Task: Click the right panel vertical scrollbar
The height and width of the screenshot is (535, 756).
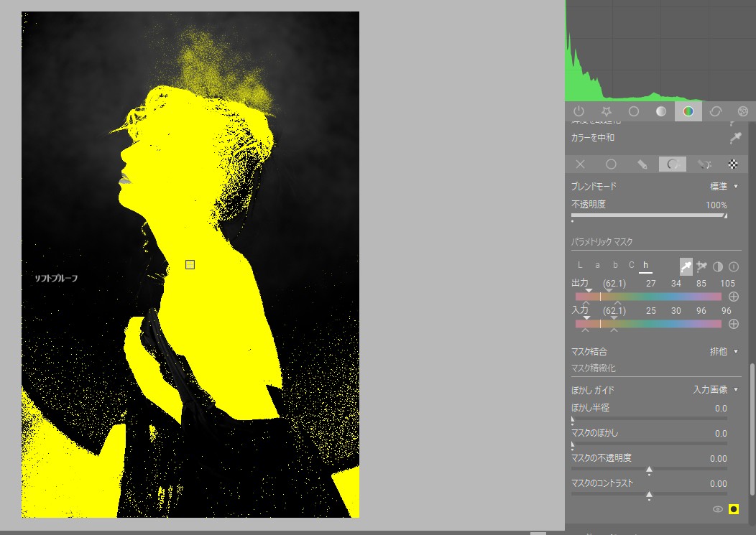Action: (x=751, y=429)
